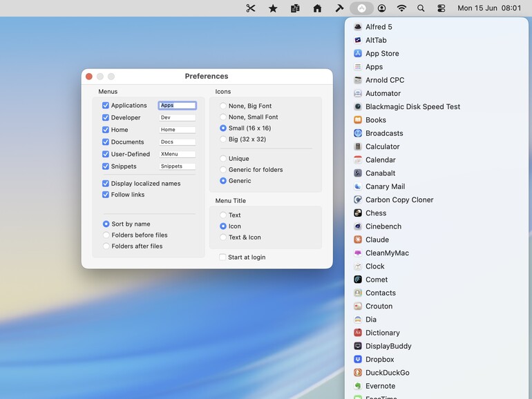Close the Preferences window

coord(89,77)
